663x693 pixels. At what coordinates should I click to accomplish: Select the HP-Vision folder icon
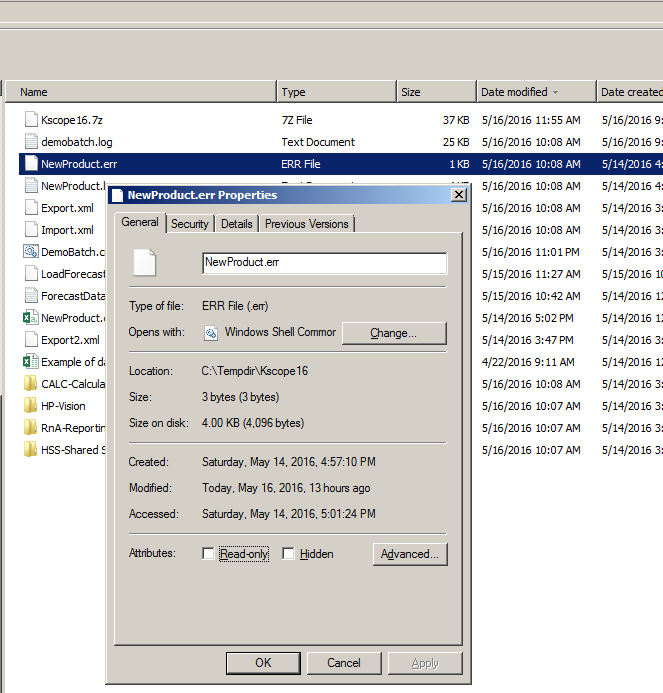coord(30,406)
